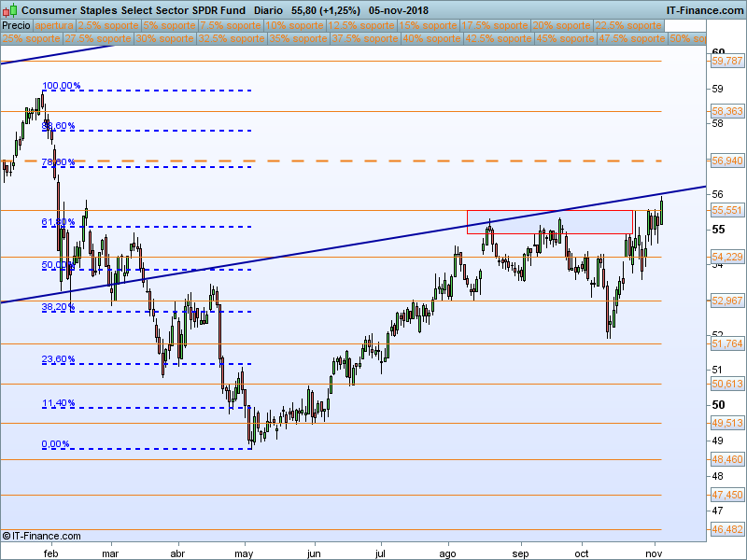Click the 59,787 support price label
Image resolution: width=747 pixels, height=560 pixels.
[x=727, y=61]
